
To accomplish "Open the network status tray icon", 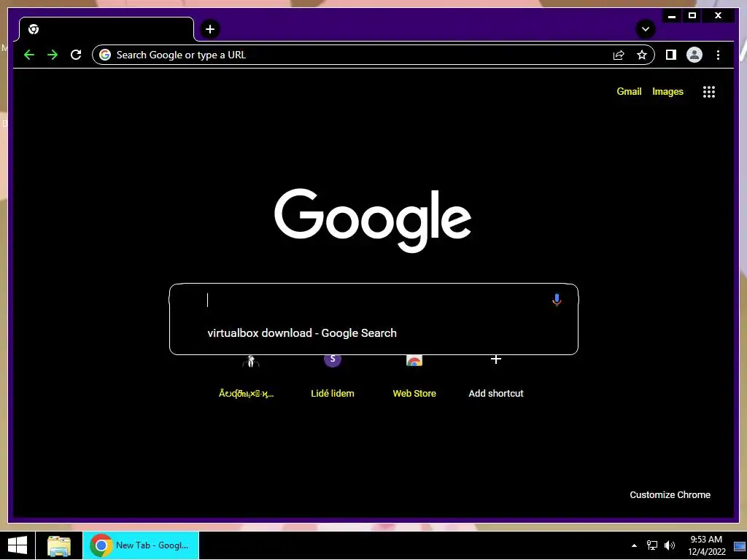I will click(x=651, y=545).
